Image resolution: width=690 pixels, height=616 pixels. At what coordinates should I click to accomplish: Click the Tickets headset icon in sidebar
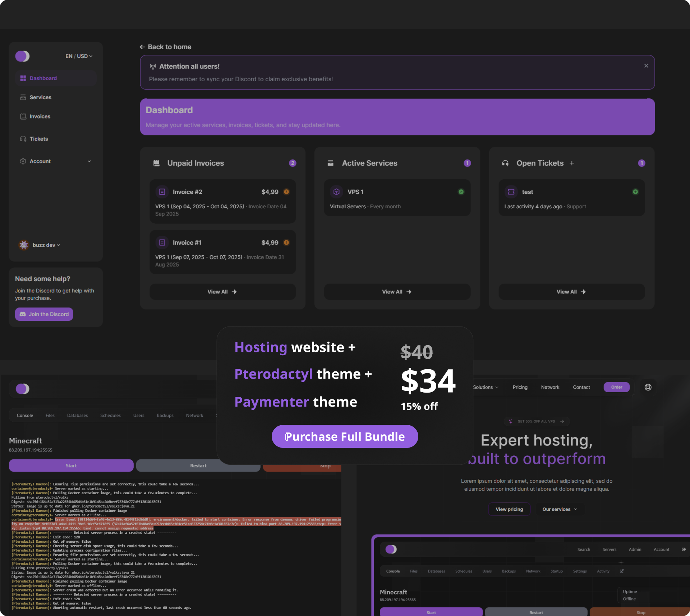click(23, 139)
